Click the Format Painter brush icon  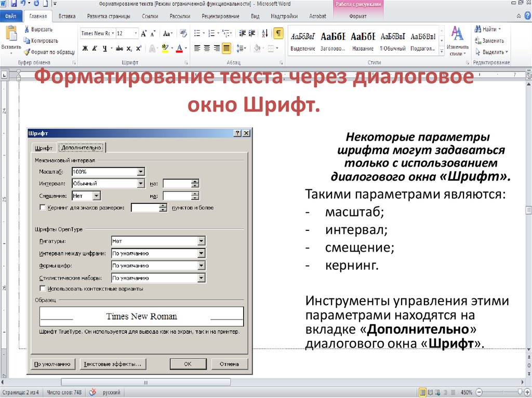27,52
